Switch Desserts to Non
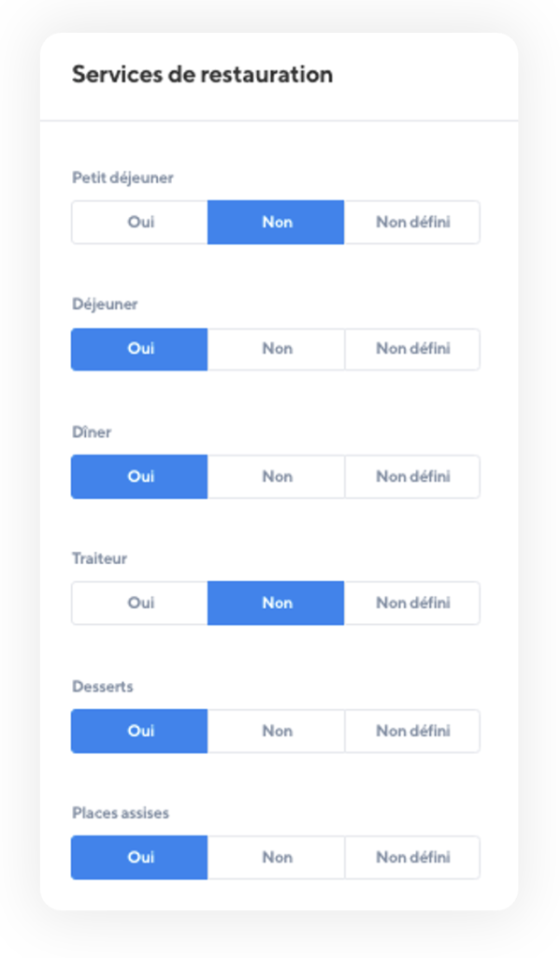Screen dimensions: 560x958 pos(276,732)
